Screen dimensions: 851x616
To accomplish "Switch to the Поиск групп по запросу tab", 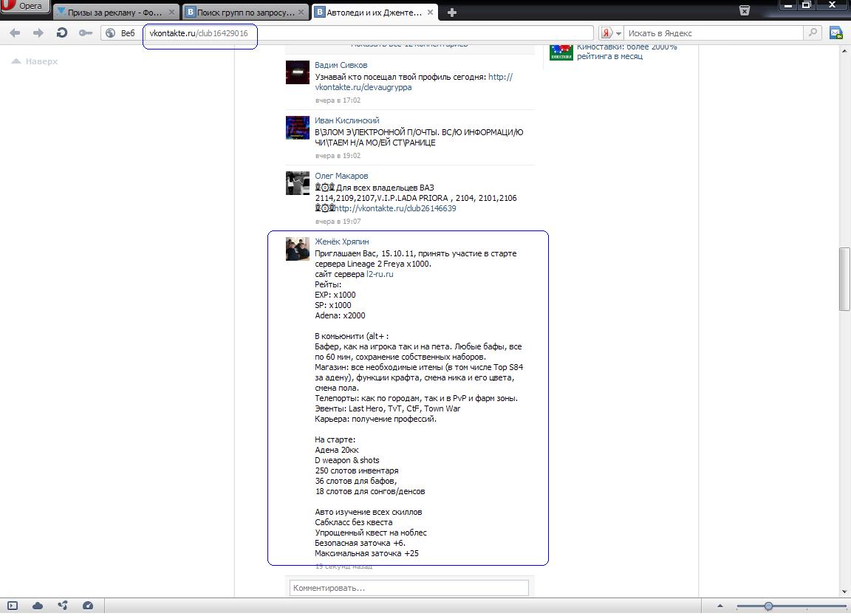I will coord(245,12).
